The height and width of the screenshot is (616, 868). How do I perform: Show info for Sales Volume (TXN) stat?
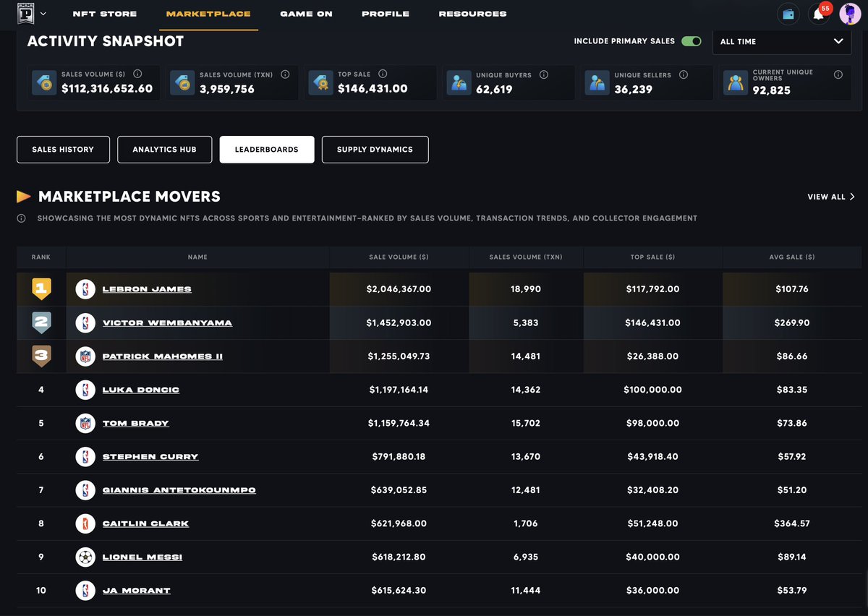click(x=285, y=74)
